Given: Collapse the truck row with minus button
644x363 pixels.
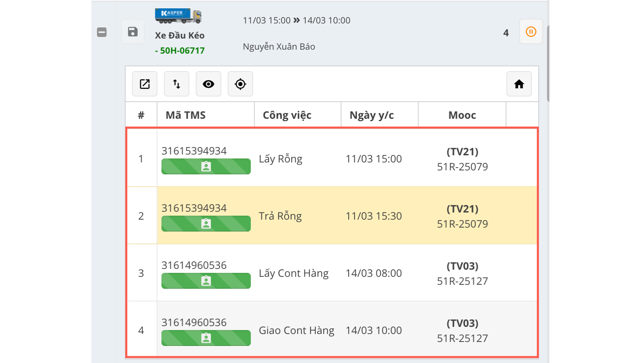Looking at the screenshot, I should [102, 32].
